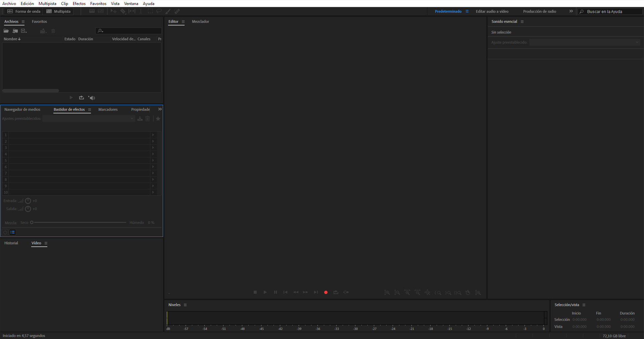Expand the effect slot 5 arrow
This screenshot has width=644, height=339.
pos(153,160)
